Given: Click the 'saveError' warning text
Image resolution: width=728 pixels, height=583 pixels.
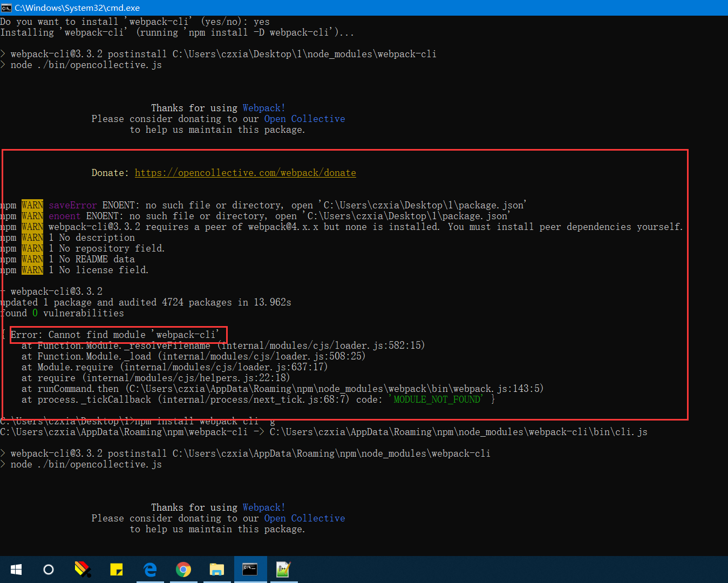Looking at the screenshot, I should pyautogui.click(x=73, y=205).
